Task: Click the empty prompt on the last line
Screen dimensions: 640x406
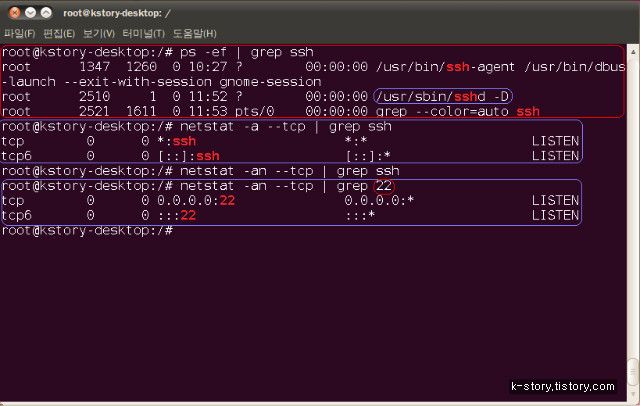Action: click(87, 231)
